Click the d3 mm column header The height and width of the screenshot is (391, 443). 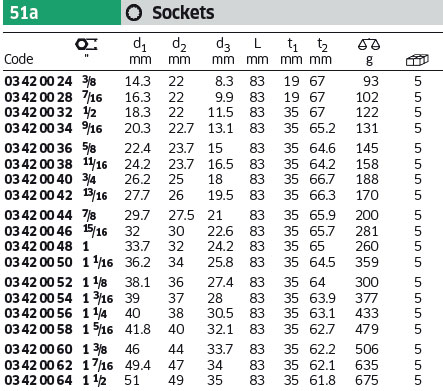(223, 51)
